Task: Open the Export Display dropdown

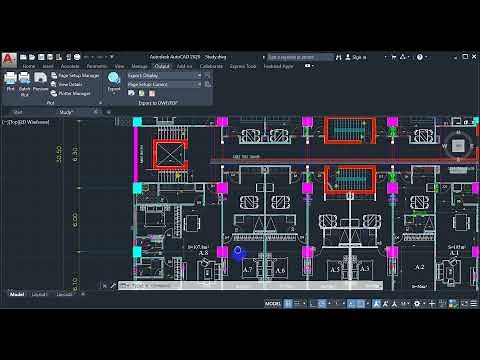Action: 164,76
